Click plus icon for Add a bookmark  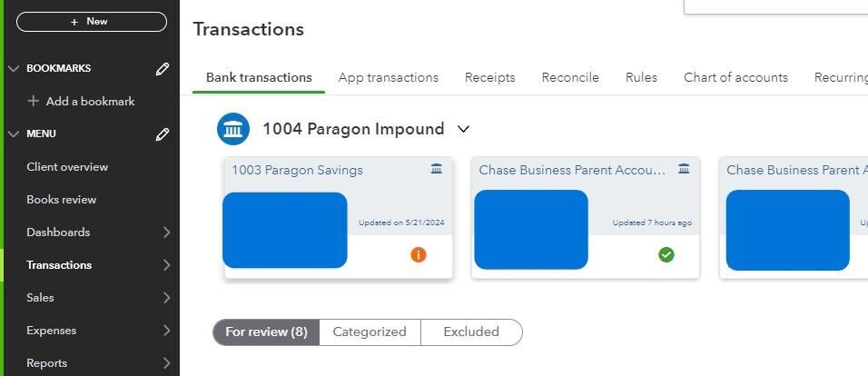pyautogui.click(x=34, y=101)
